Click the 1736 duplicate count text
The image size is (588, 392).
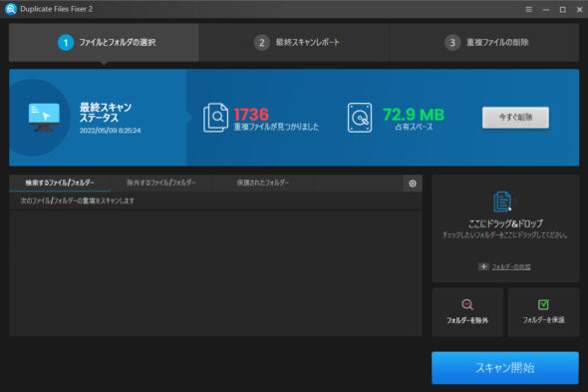pyautogui.click(x=251, y=115)
